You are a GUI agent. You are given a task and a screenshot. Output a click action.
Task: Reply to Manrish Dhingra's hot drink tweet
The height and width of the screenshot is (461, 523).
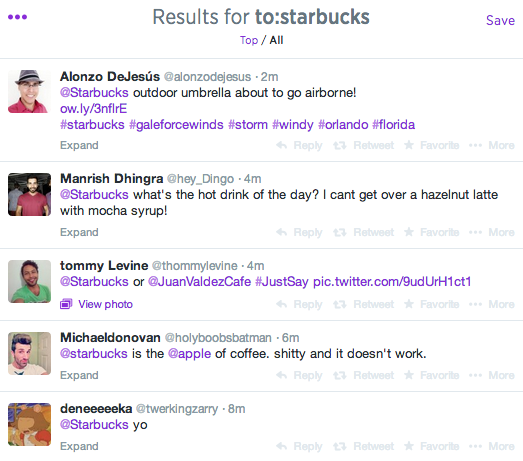pos(299,233)
